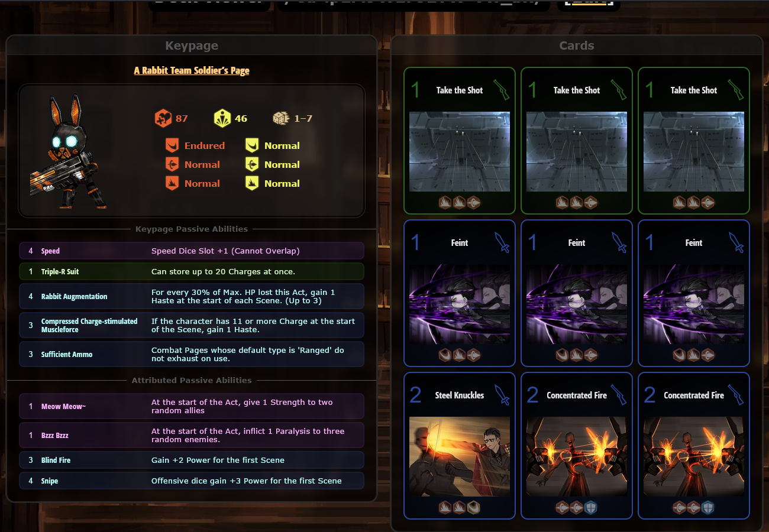Click the middle Feint card artwork
Image resolution: width=769 pixels, height=532 pixels.
click(x=577, y=304)
